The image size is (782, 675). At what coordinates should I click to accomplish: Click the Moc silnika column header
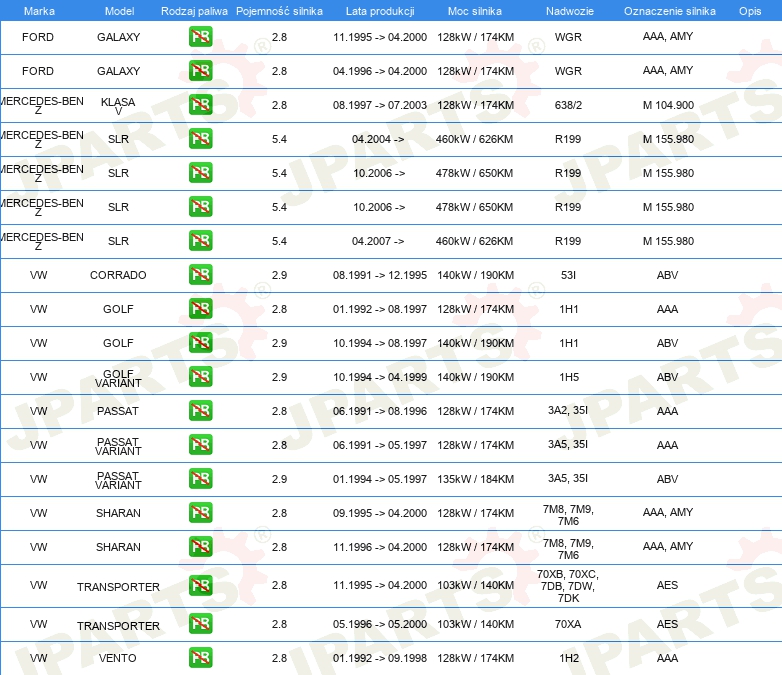point(475,11)
